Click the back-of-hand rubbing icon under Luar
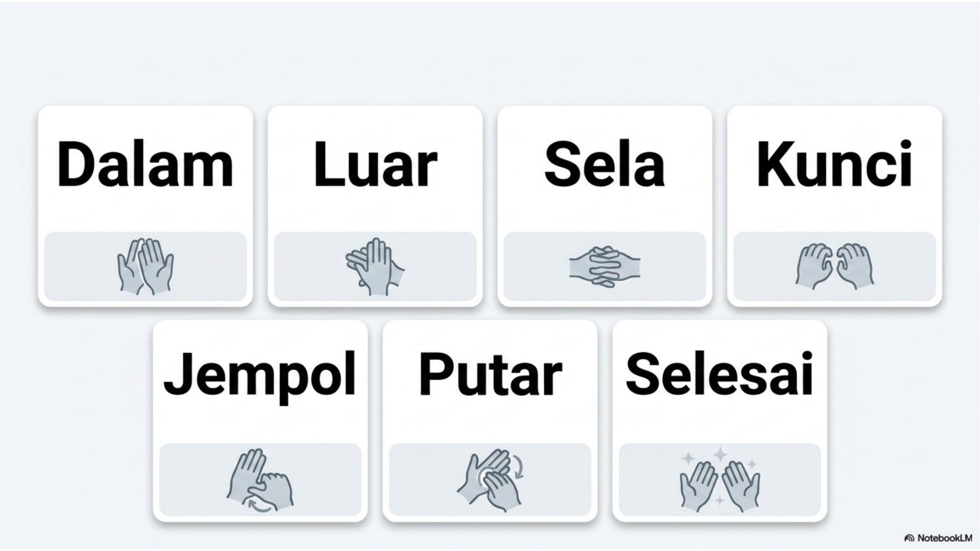 click(375, 267)
